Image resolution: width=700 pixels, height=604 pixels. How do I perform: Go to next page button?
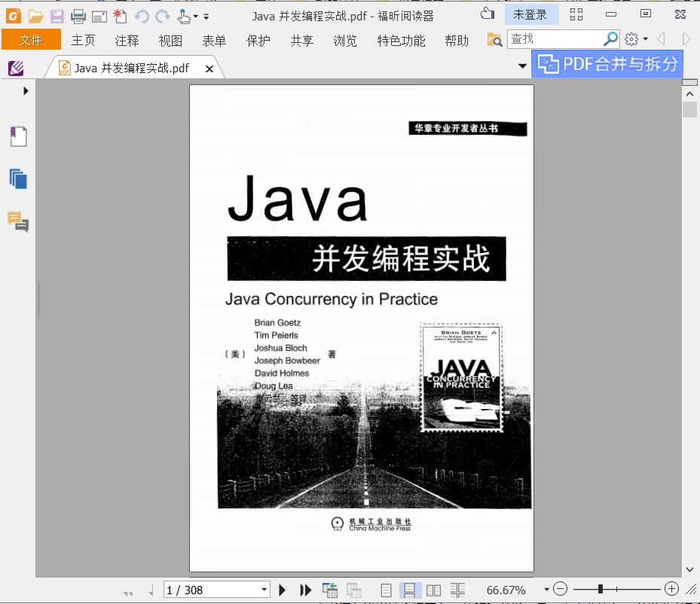pyautogui.click(x=282, y=590)
